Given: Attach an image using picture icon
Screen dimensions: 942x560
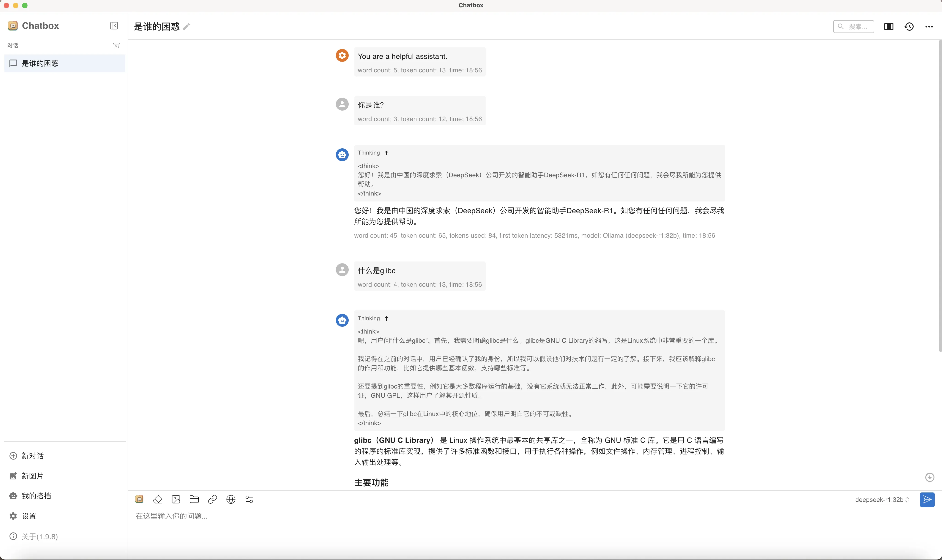Looking at the screenshot, I should point(176,500).
